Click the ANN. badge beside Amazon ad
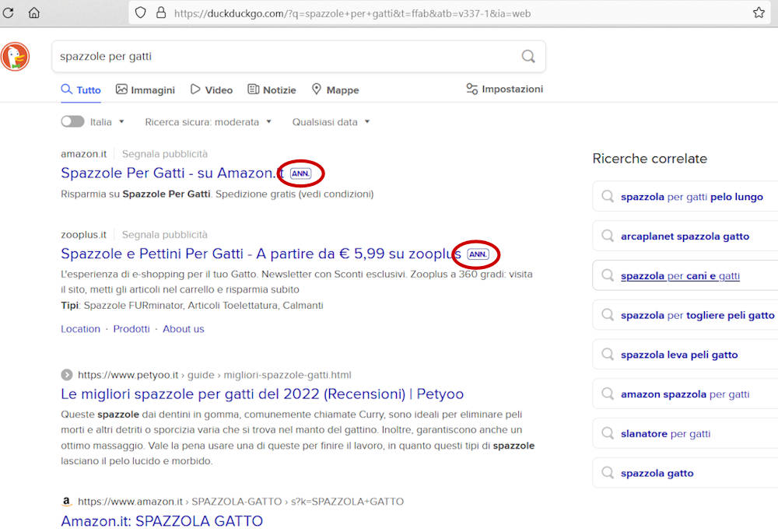The width and height of the screenshot is (778, 532). point(300,173)
